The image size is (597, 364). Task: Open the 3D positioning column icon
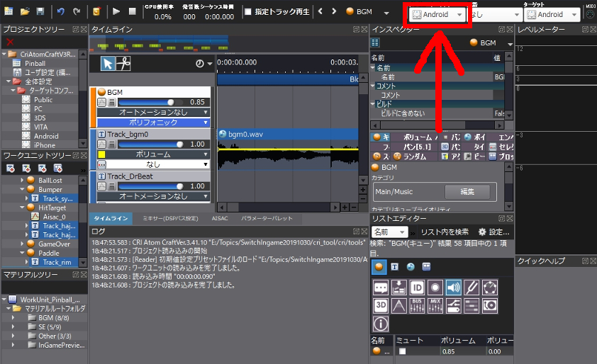point(381,306)
